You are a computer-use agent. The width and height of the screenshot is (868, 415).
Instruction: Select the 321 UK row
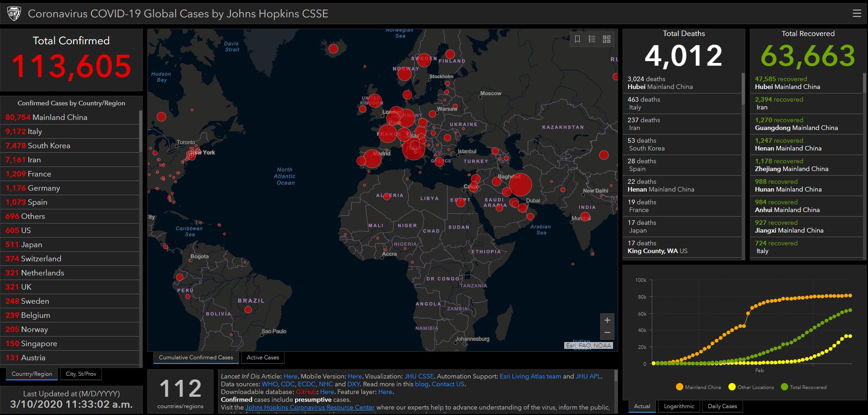coord(70,287)
